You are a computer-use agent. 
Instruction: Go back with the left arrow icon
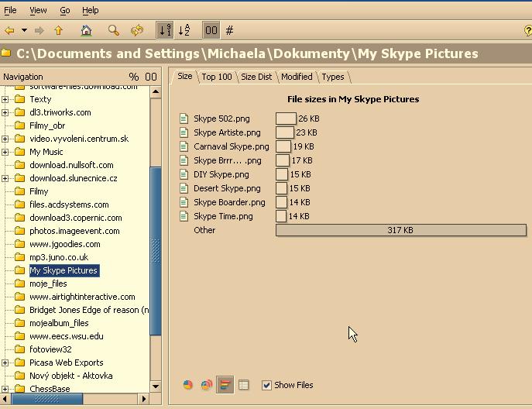[9, 30]
